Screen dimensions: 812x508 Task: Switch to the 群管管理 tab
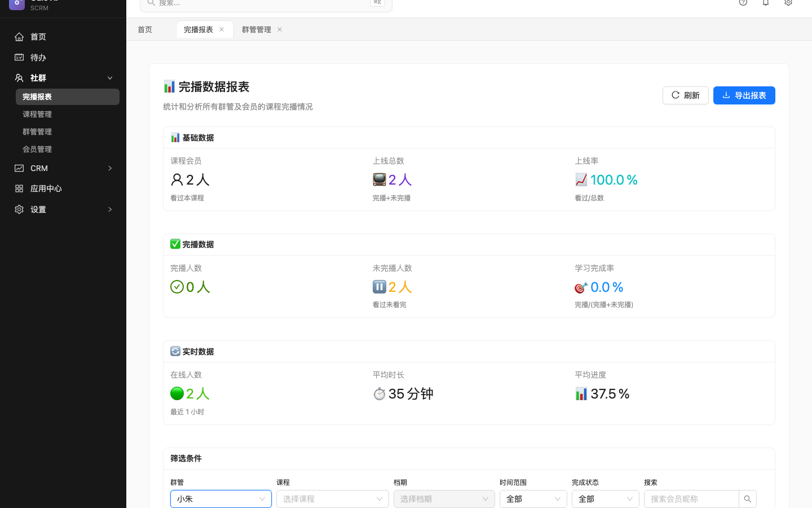click(x=257, y=29)
